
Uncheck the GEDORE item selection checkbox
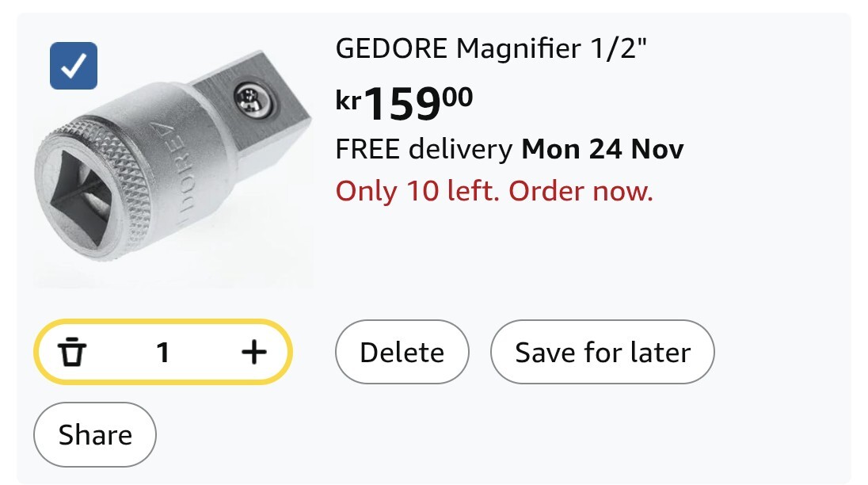pos(74,66)
